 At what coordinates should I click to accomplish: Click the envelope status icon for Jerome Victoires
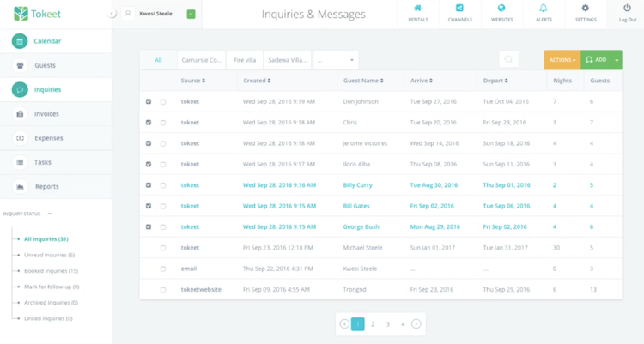149,143
